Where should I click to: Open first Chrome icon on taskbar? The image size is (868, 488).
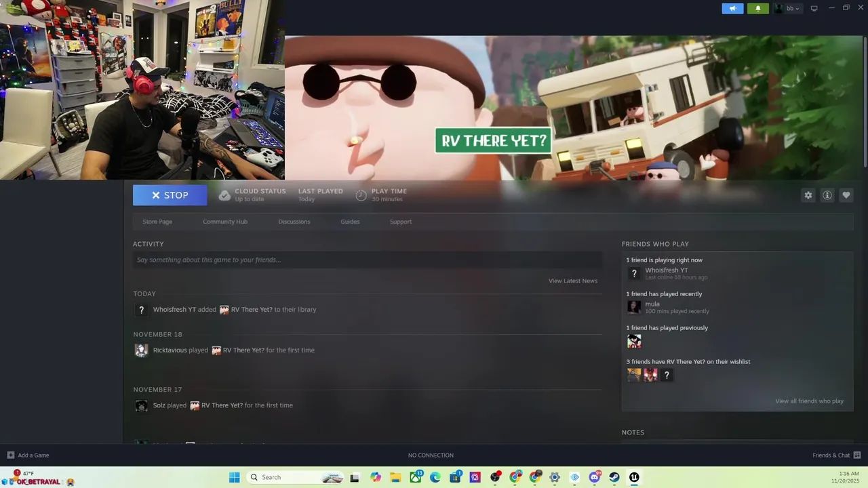[x=515, y=477]
